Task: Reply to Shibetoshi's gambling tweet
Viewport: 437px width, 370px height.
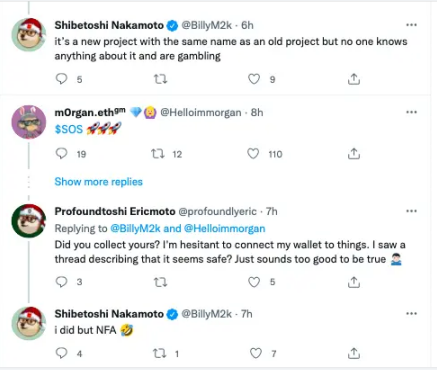Action: (x=61, y=79)
